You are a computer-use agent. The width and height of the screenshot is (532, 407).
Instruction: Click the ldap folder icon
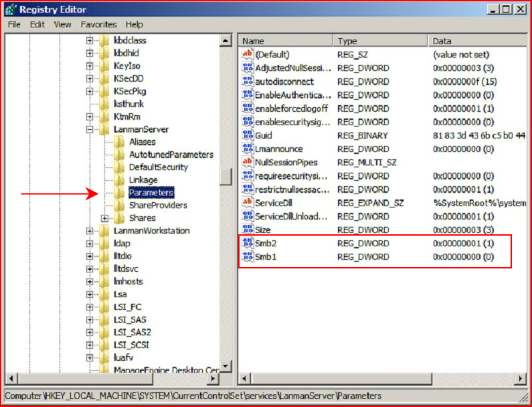pos(104,244)
